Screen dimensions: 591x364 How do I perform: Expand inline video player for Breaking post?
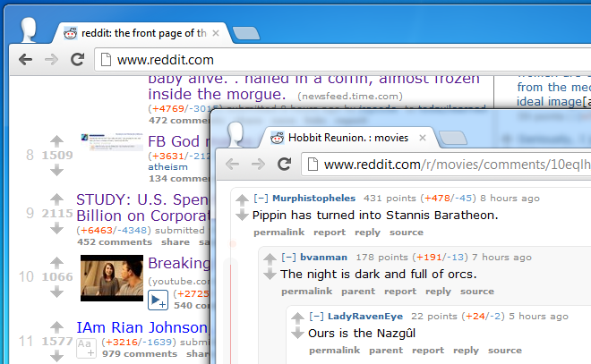(158, 301)
